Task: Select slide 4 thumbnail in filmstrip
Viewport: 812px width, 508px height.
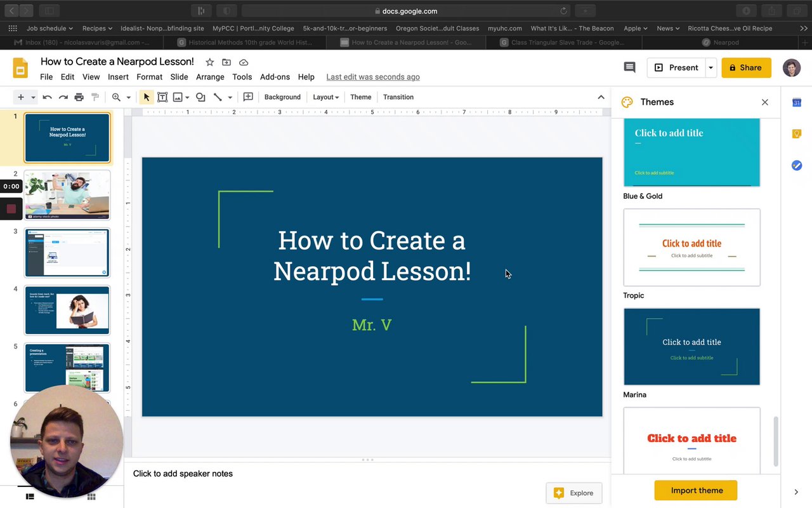Action: click(67, 310)
